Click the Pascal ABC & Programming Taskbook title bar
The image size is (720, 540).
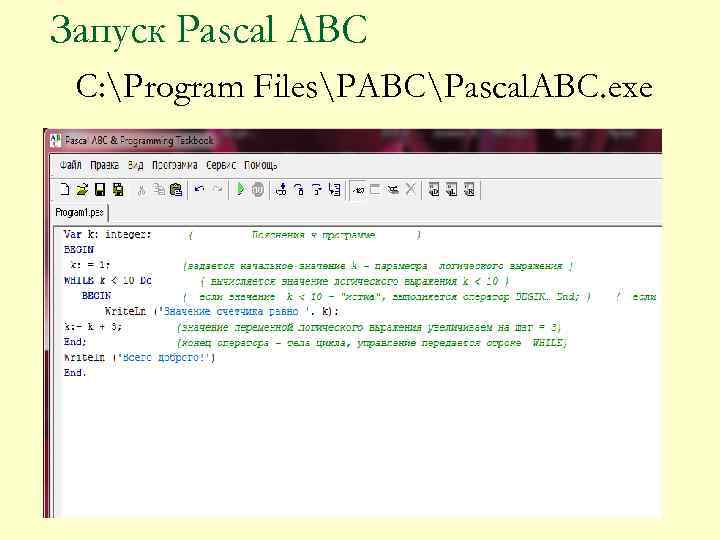(356, 141)
